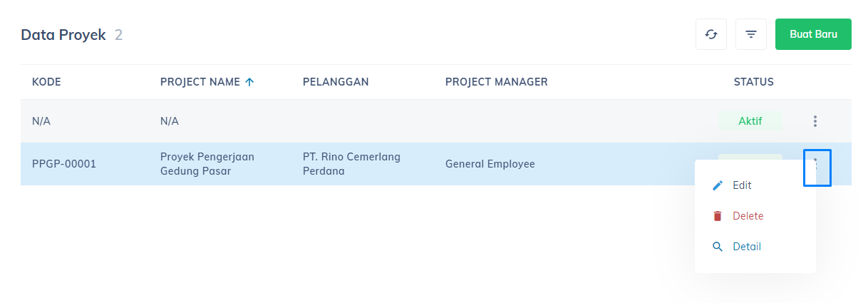
Task: Sort by the PROJECT MANAGER column header
Action: click(497, 82)
